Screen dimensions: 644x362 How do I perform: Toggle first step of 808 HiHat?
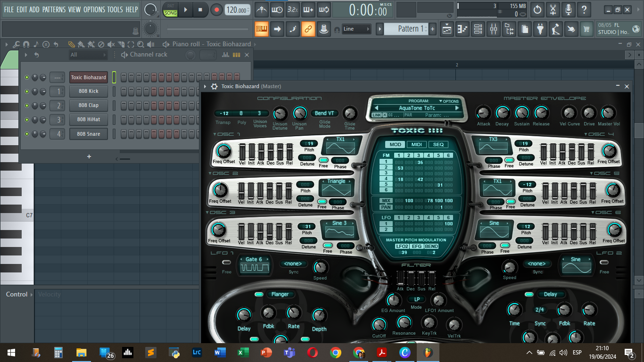coord(124,120)
